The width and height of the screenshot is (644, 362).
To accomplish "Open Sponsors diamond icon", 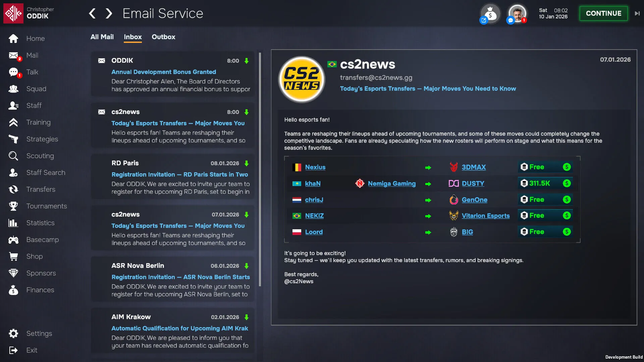I will pyautogui.click(x=13, y=273).
